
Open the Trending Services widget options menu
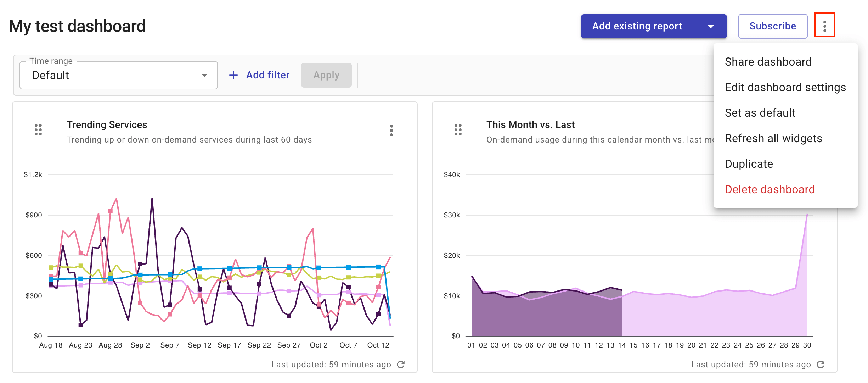click(x=391, y=131)
